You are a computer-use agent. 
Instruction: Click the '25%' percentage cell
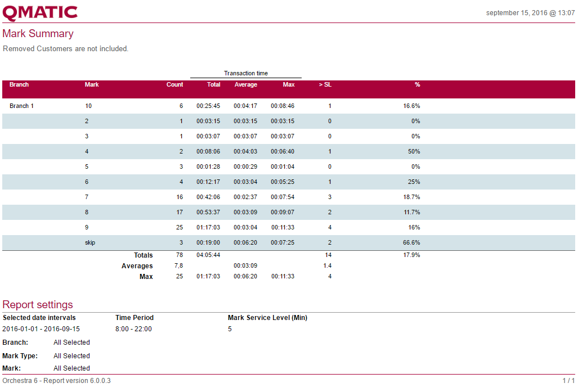[x=414, y=182]
